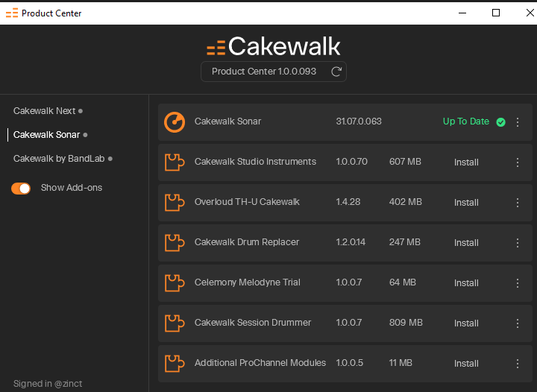This screenshot has width=537, height=392.
Task: Click the Cakewalk Studio Instruments product name
Action: [255, 162]
